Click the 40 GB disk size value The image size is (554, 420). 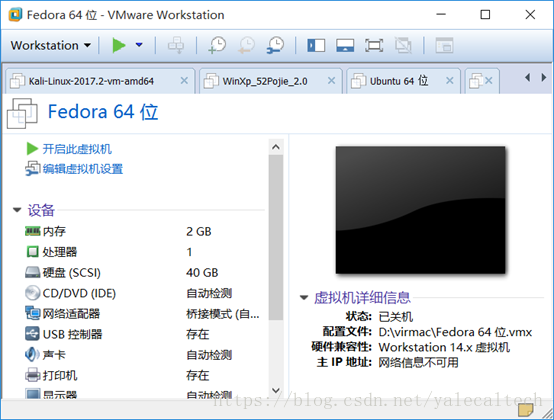(x=202, y=273)
